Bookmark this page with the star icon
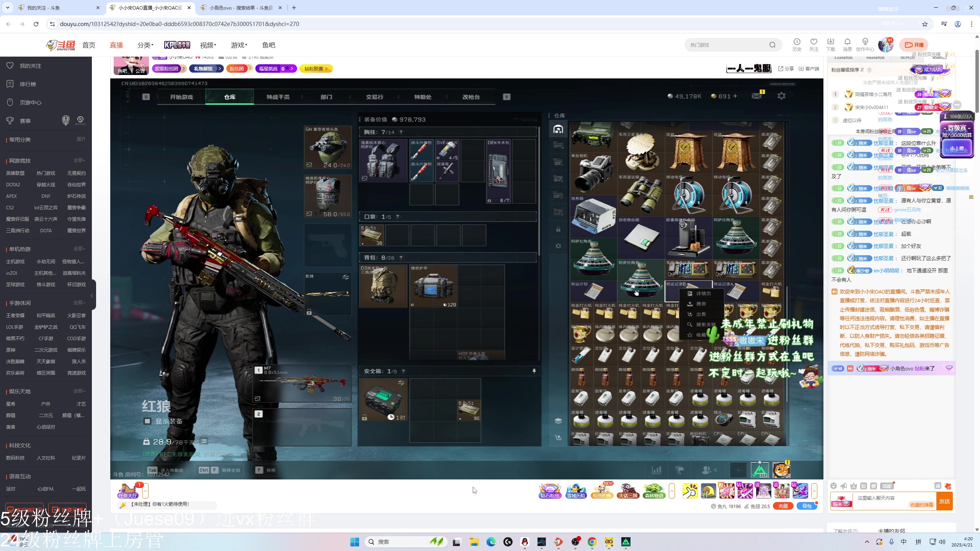This screenshot has width=980, height=551. pyautogui.click(x=925, y=24)
